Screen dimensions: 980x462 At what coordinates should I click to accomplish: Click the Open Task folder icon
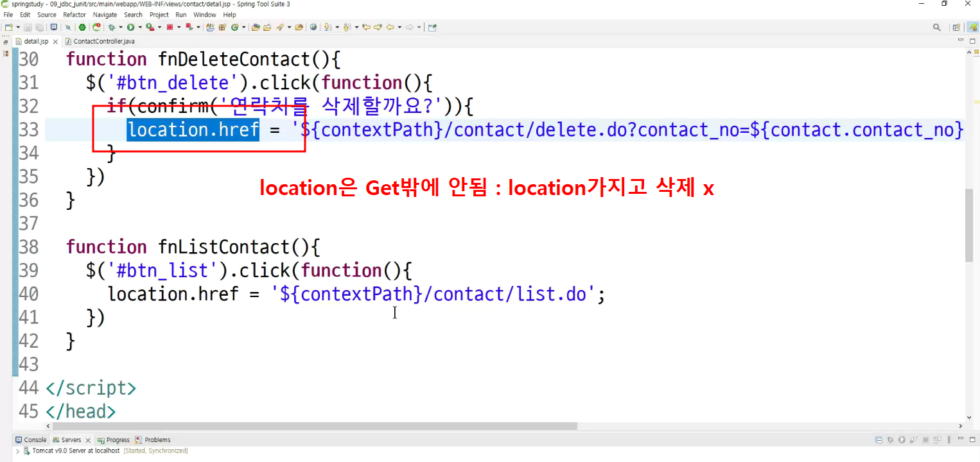267,27
